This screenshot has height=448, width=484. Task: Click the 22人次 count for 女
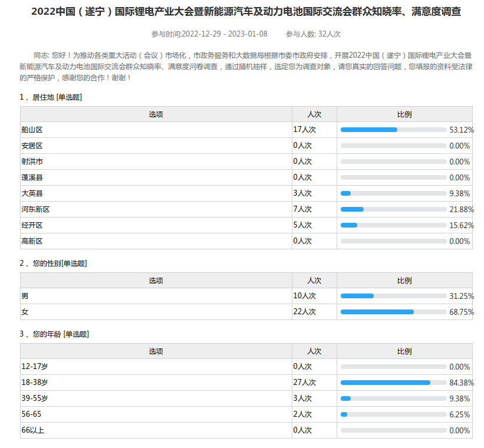click(x=305, y=312)
